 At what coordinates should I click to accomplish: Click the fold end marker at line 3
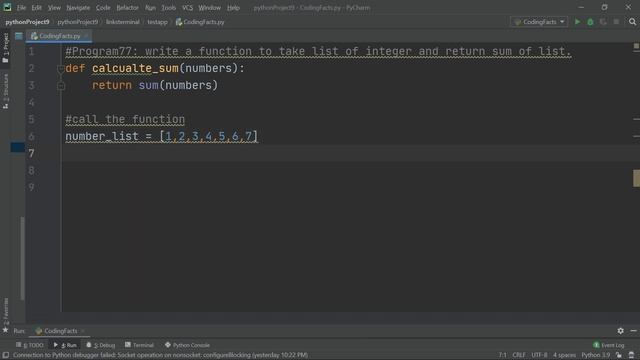[61, 86]
